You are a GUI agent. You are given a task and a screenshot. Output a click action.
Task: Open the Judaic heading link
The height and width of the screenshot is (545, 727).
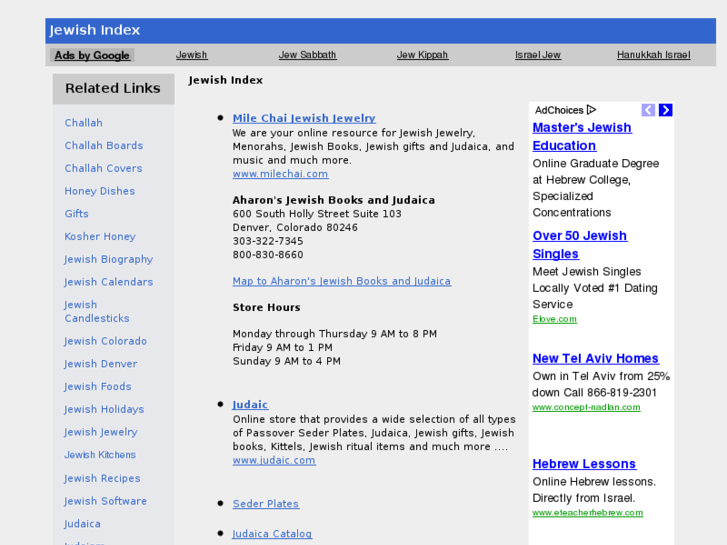(250, 404)
